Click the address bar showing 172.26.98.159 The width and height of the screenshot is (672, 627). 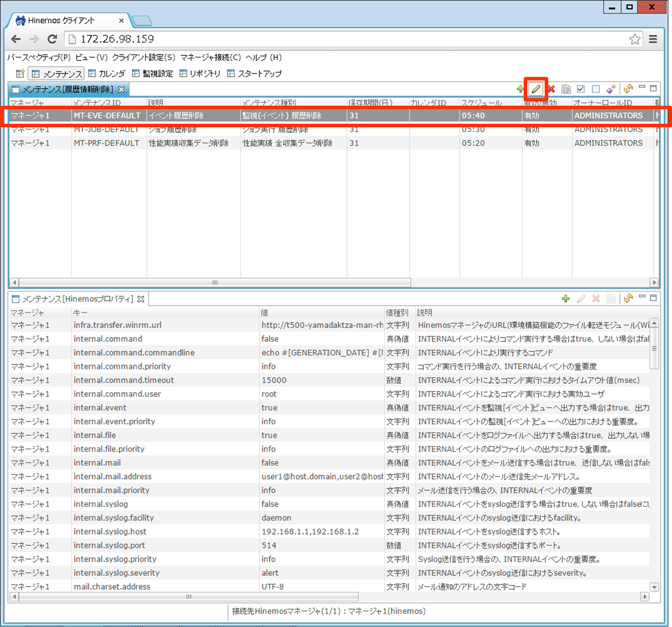(x=355, y=39)
